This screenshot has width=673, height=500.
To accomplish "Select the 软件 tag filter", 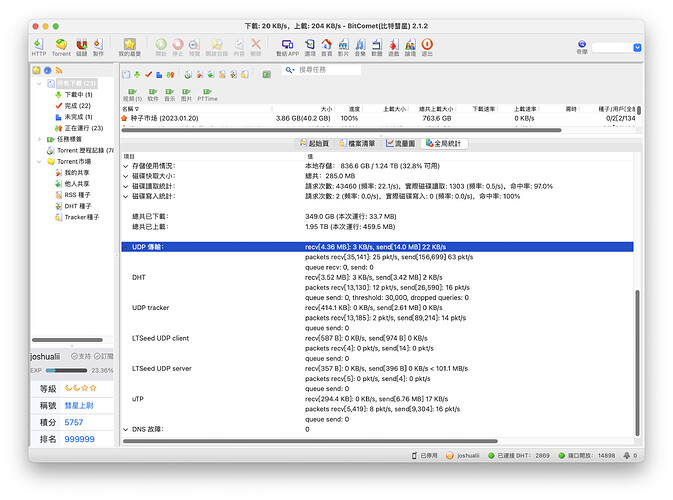I will click(153, 95).
